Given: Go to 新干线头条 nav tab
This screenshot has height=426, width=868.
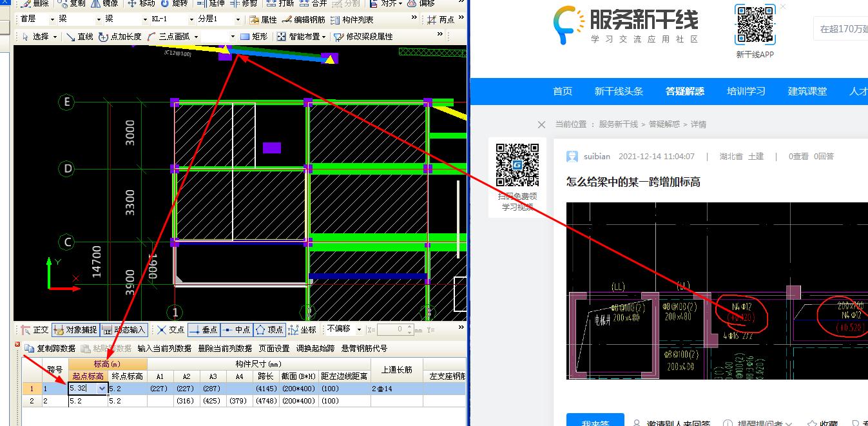Looking at the screenshot, I should point(619,92).
